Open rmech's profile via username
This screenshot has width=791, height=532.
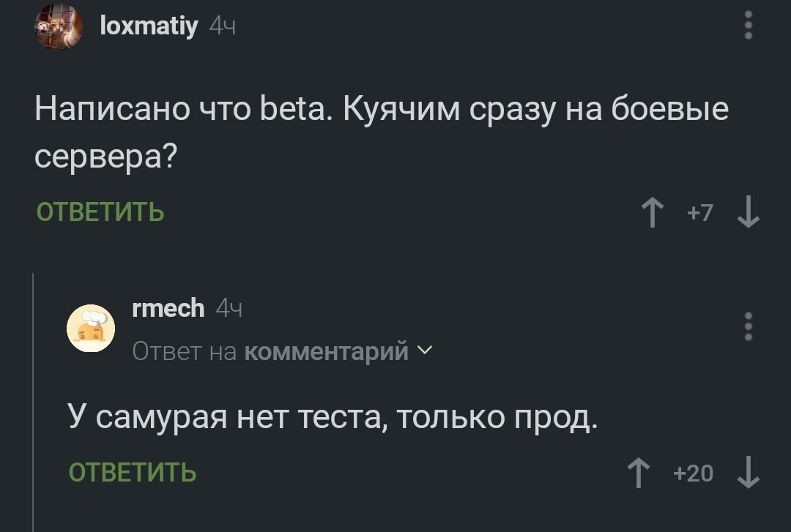[168, 309]
